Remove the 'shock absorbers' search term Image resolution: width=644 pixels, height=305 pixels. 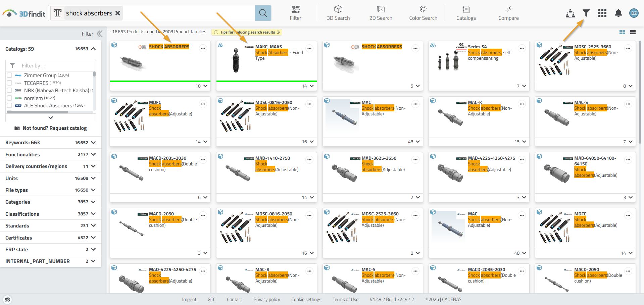pyautogui.click(x=118, y=13)
